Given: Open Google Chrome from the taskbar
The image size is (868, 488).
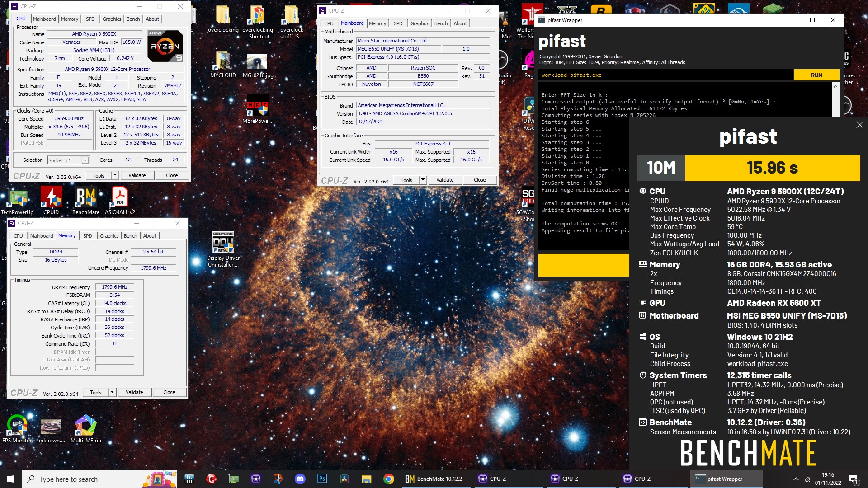Looking at the screenshot, I should point(389,479).
